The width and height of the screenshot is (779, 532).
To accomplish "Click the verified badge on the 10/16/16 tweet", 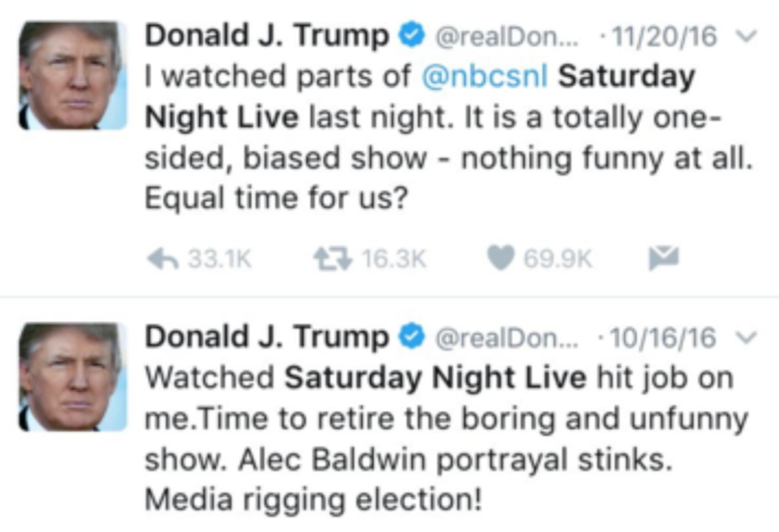I will pos(412,337).
